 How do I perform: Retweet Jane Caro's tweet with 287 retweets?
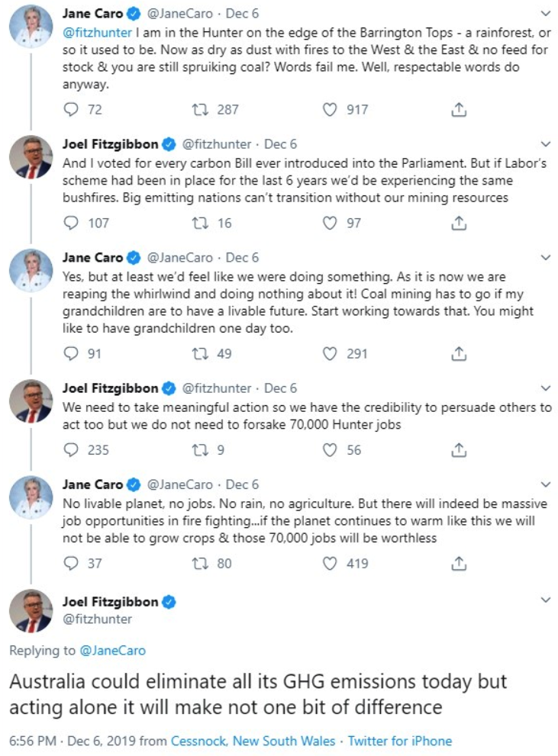(202, 110)
